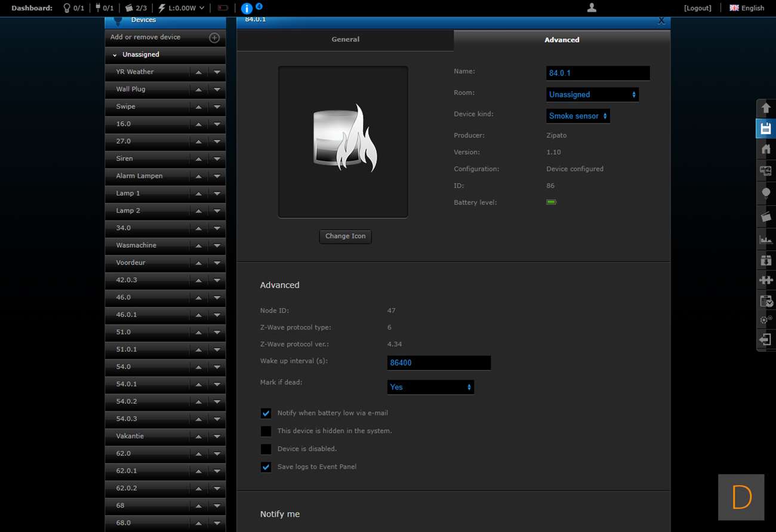
Task: Click the blue info notifications icon
Action: pyautogui.click(x=247, y=8)
